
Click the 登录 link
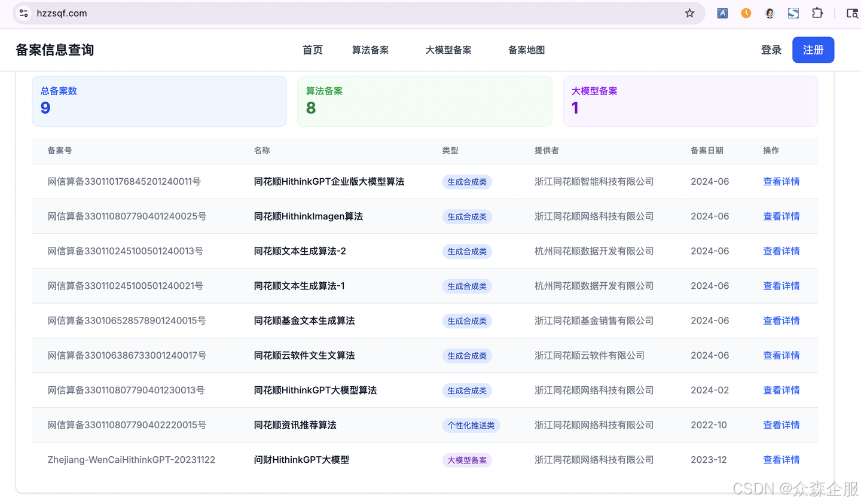(x=771, y=50)
